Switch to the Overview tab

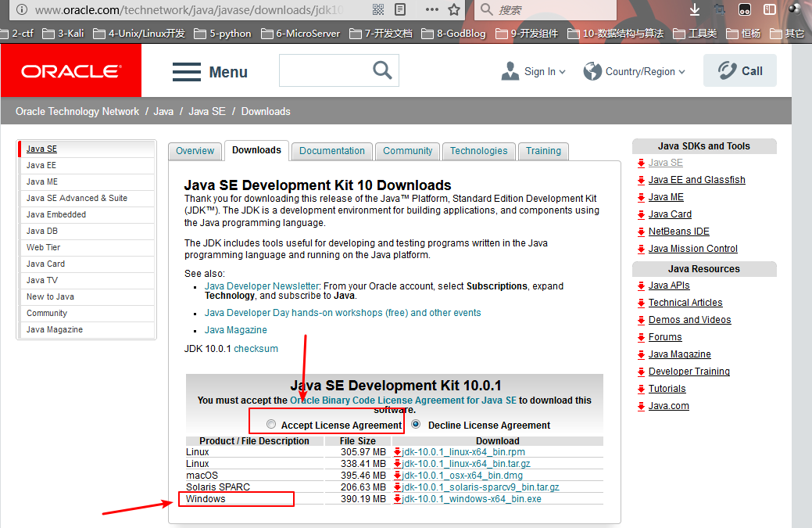(195, 151)
